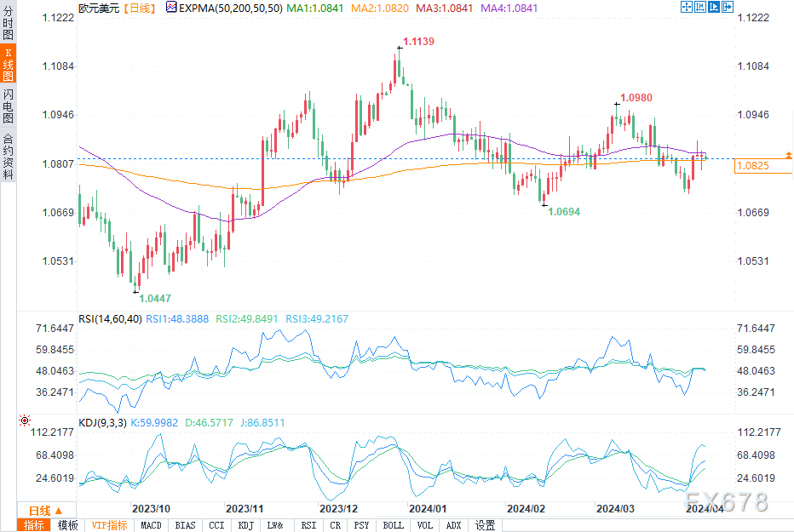Select the BOLL indicator
The width and height of the screenshot is (794, 532).
393,525
